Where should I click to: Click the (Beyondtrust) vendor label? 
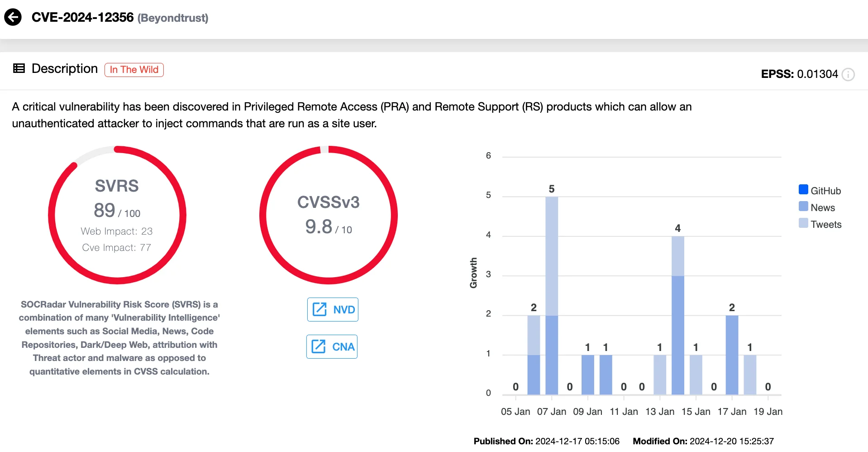click(173, 18)
